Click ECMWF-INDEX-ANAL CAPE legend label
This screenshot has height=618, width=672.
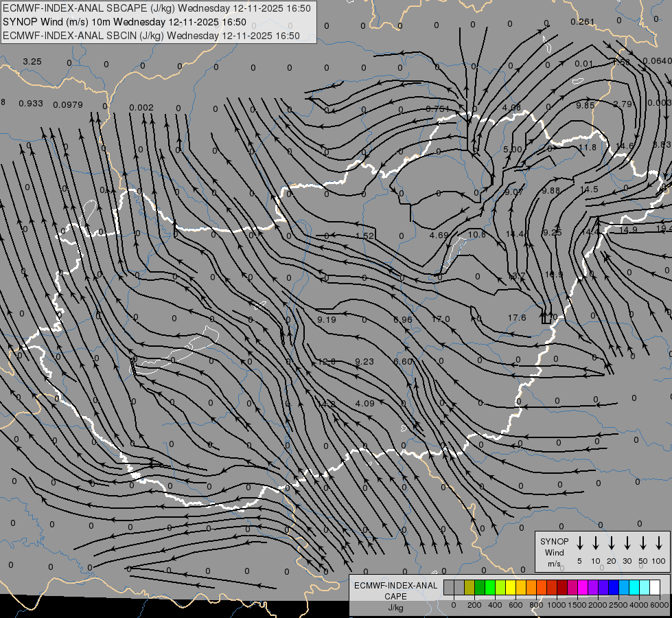click(395, 591)
